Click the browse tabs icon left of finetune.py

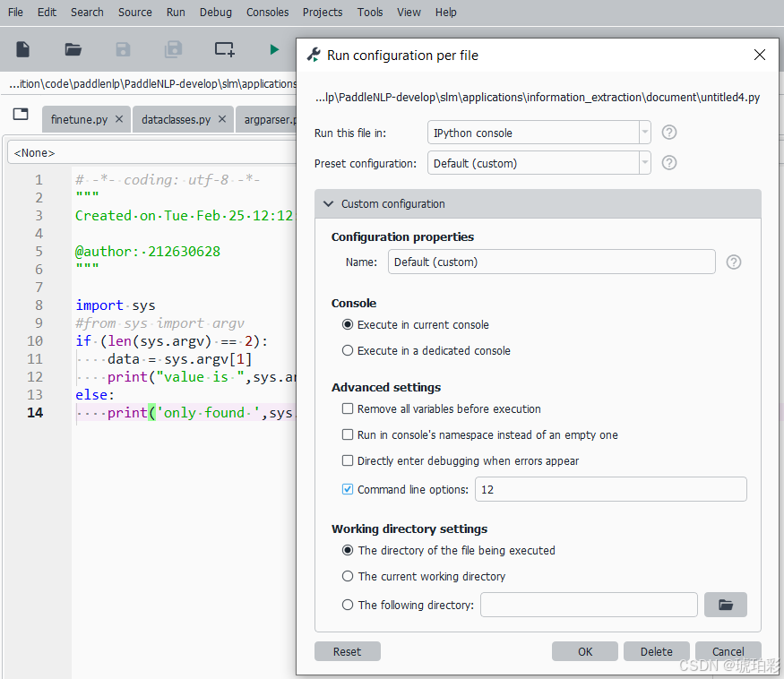(x=21, y=114)
